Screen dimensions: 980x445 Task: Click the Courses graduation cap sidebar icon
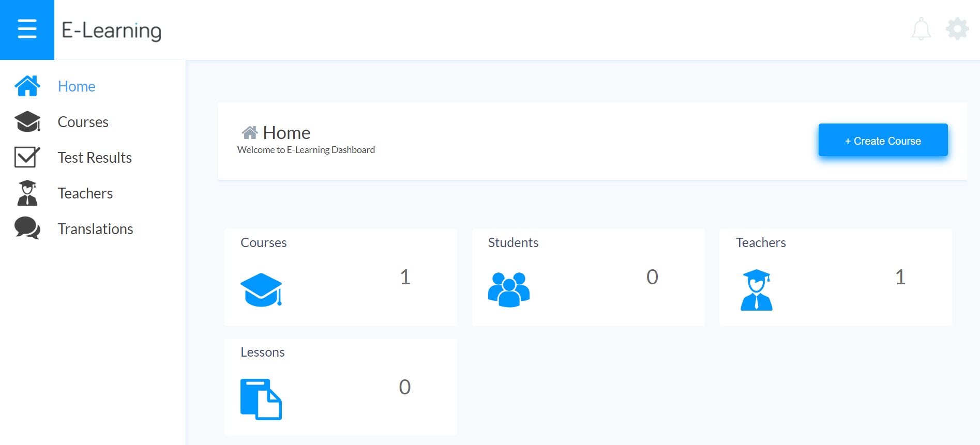pyautogui.click(x=27, y=121)
